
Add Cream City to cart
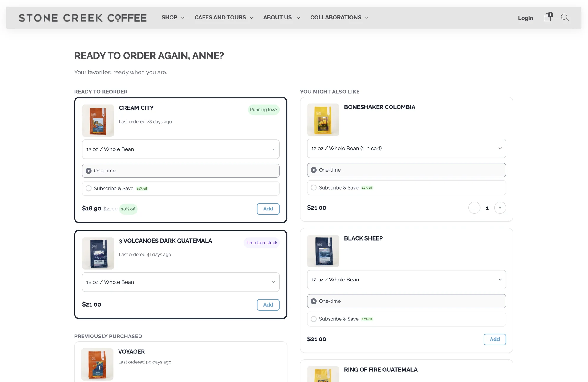tap(268, 209)
